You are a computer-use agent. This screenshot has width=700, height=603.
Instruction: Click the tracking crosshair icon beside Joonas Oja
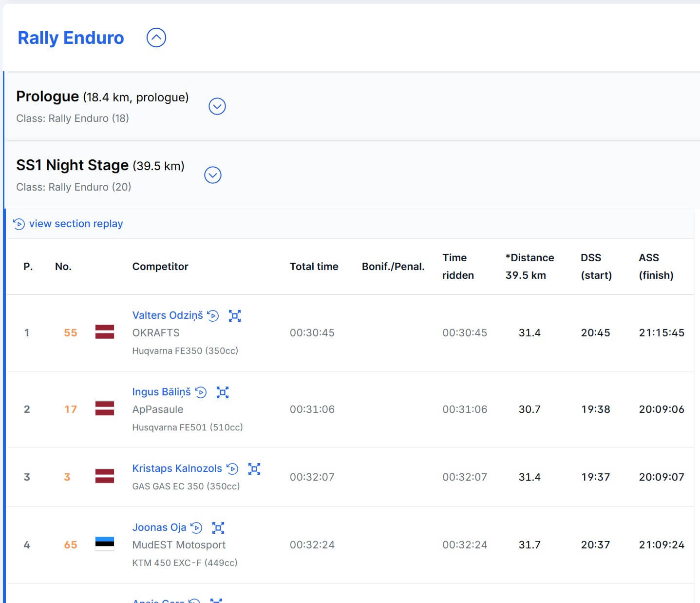pos(218,527)
